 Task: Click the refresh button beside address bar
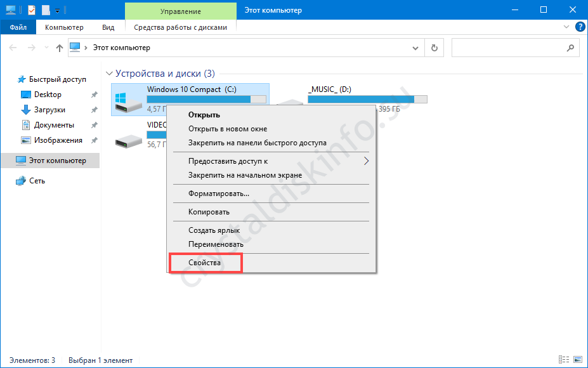(x=434, y=48)
